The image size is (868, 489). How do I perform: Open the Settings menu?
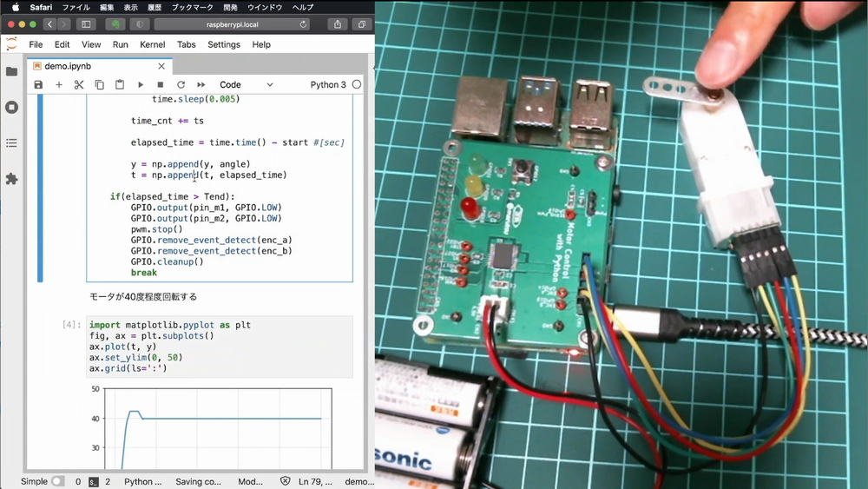[x=224, y=44]
